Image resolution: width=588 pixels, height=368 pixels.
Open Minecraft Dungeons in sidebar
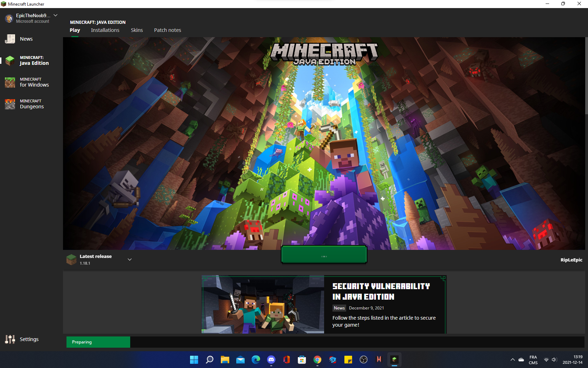tap(31, 104)
